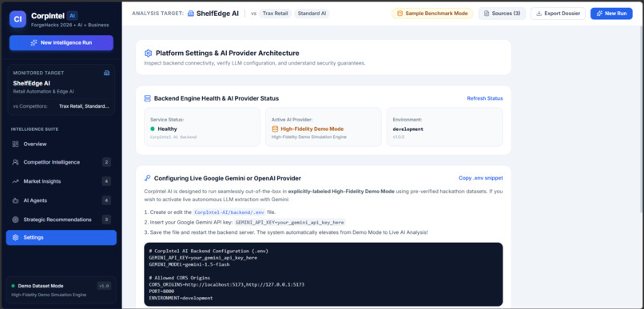Click the Overview grid icon
Screen dimensions: 644x309
click(16, 144)
